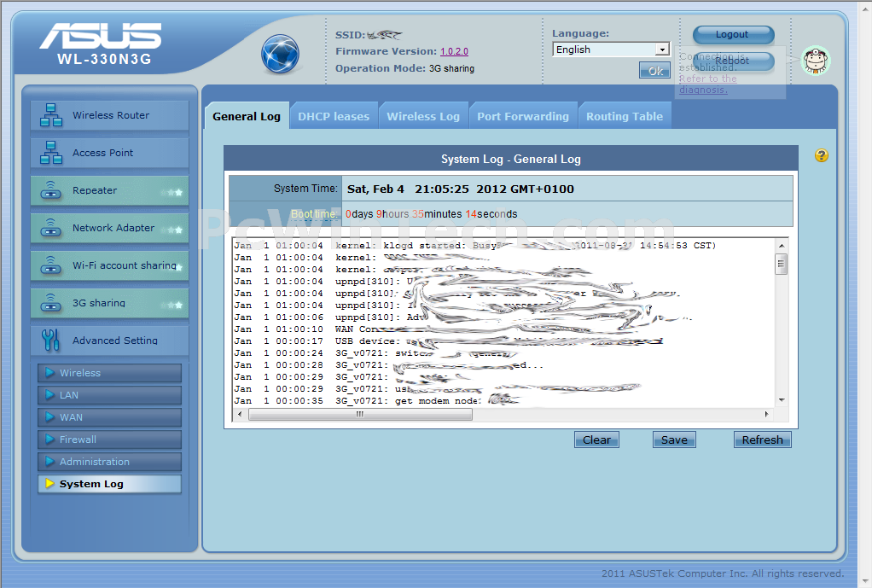Click inside the general log text area

pyautogui.click(x=504, y=323)
